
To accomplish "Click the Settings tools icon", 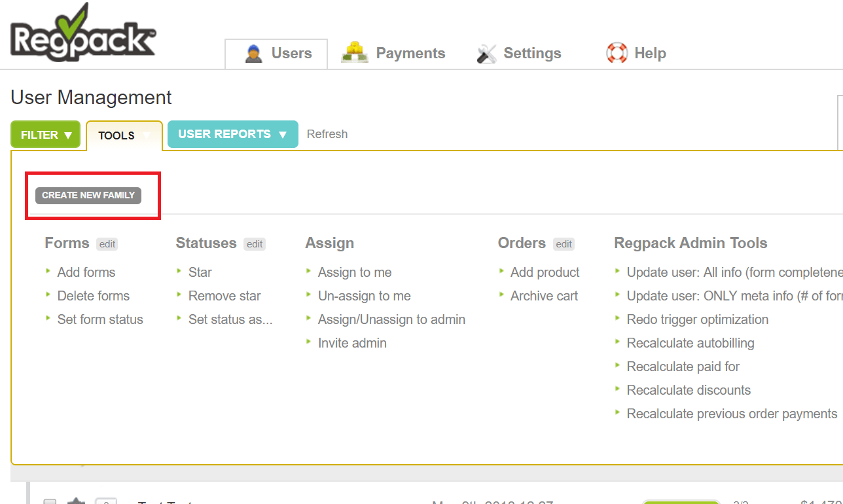I will point(486,54).
